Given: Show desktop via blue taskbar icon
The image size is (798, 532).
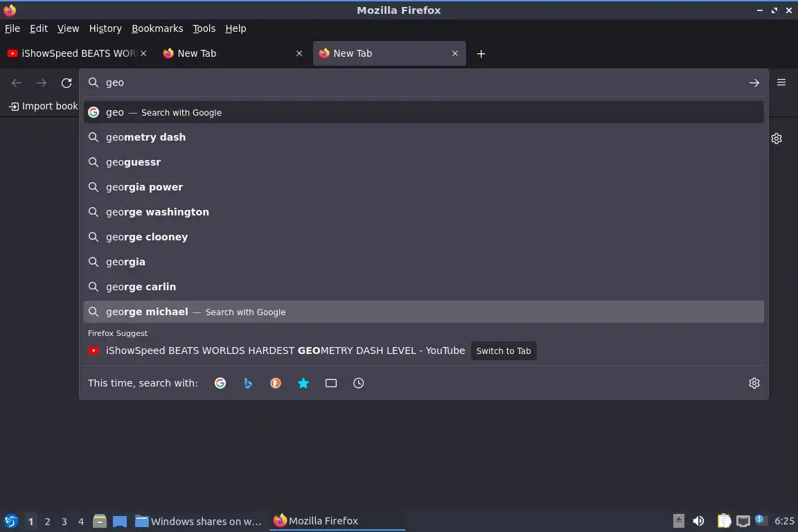Looking at the screenshot, I should [120, 521].
